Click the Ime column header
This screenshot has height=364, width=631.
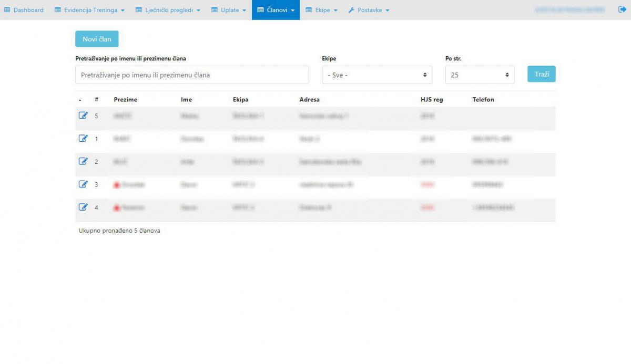tap(186, 99)
